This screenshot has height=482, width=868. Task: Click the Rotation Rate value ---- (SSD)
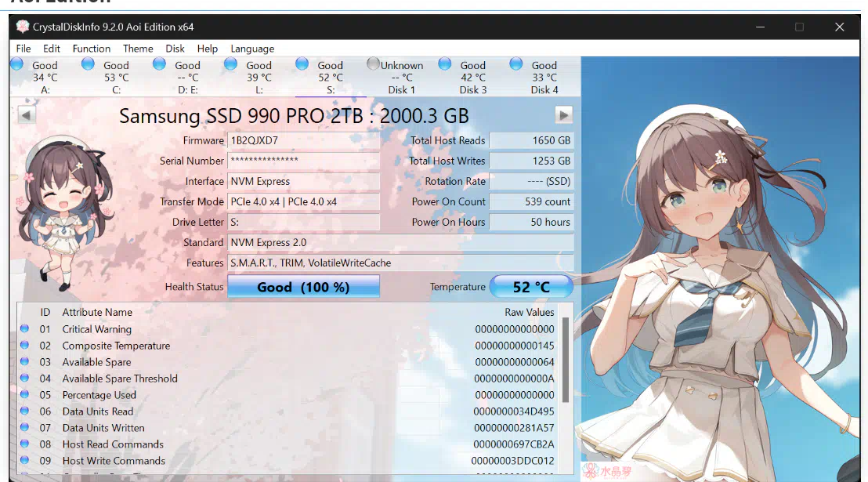click(531, 181)
